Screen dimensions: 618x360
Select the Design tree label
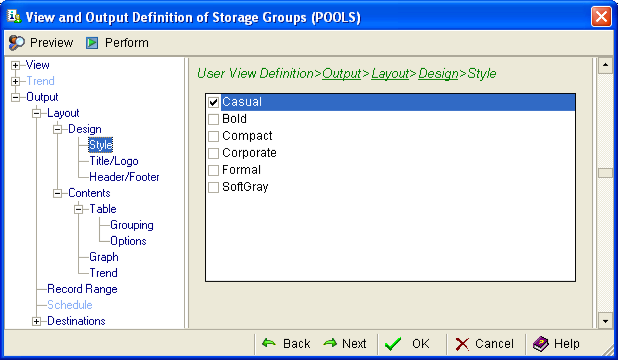pos(85,129)
